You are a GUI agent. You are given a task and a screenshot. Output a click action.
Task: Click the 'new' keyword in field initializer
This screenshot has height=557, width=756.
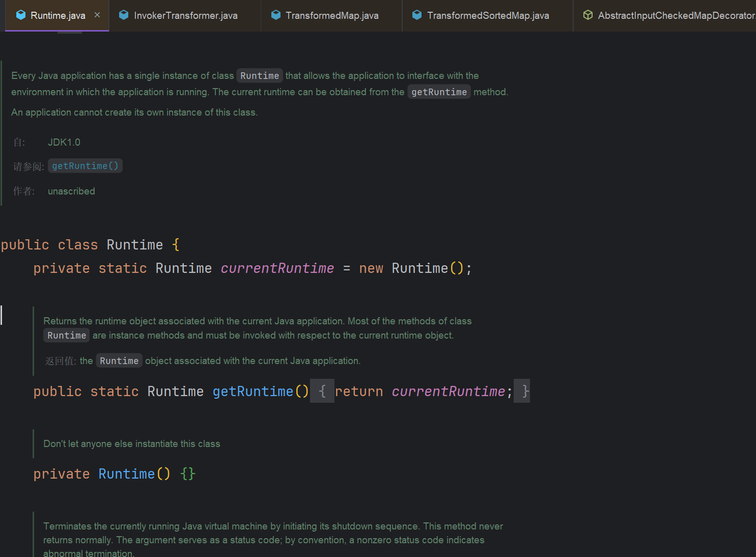(x=371, y=268)
